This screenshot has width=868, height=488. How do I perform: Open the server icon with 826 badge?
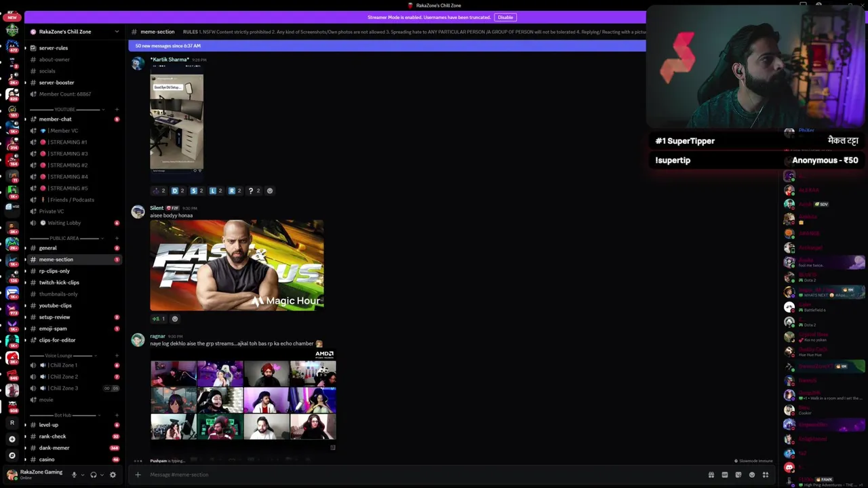12,95
